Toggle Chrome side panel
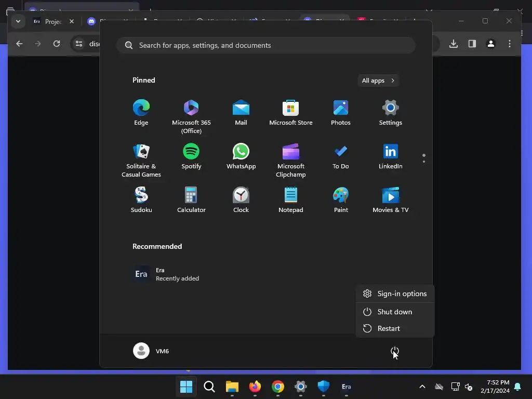Screen dimensions: 532x399 click(472, 44)
